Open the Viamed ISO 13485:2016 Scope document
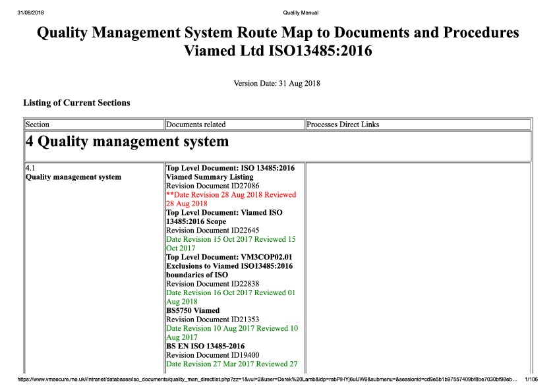Screen dimensions: 555x392 224,217
